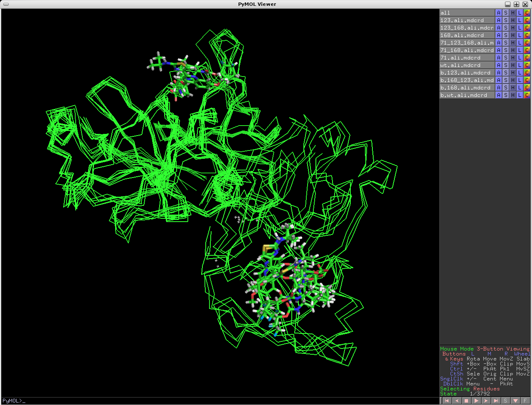Click the S button beside playback controls
The width and height of the screenshot is (532, 405).
[x=505, y=401]
